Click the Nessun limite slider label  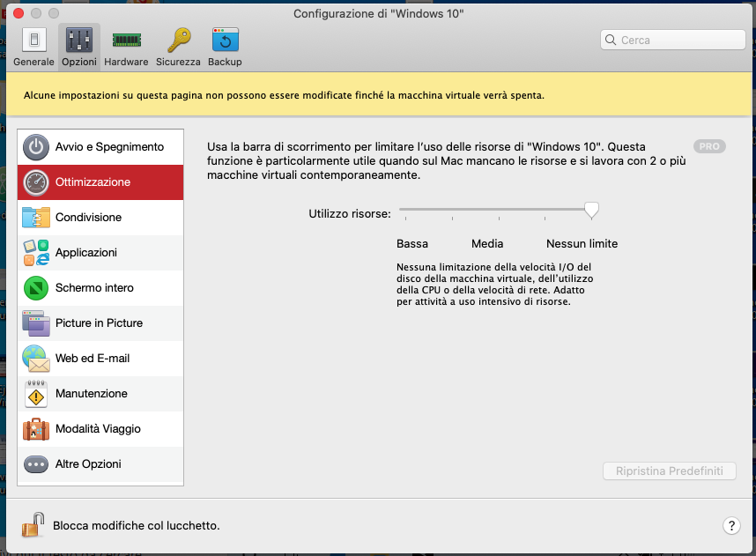tap(582, 244)
